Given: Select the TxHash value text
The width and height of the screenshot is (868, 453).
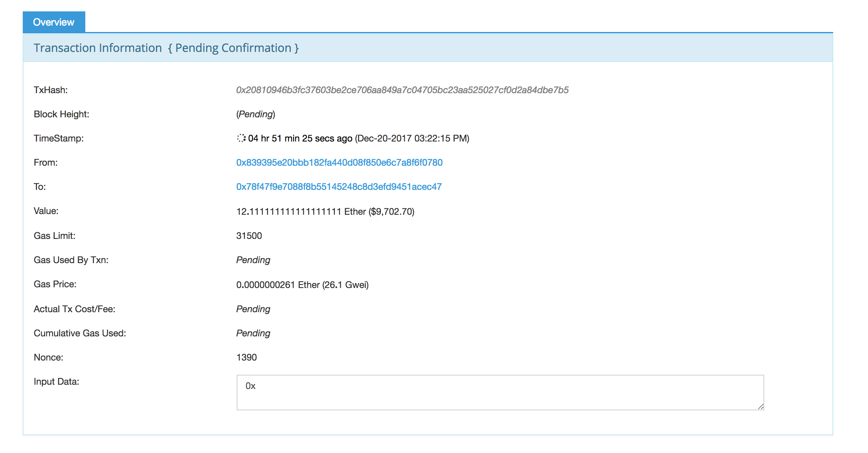Looking at the screenshot, I should [402, 90].
